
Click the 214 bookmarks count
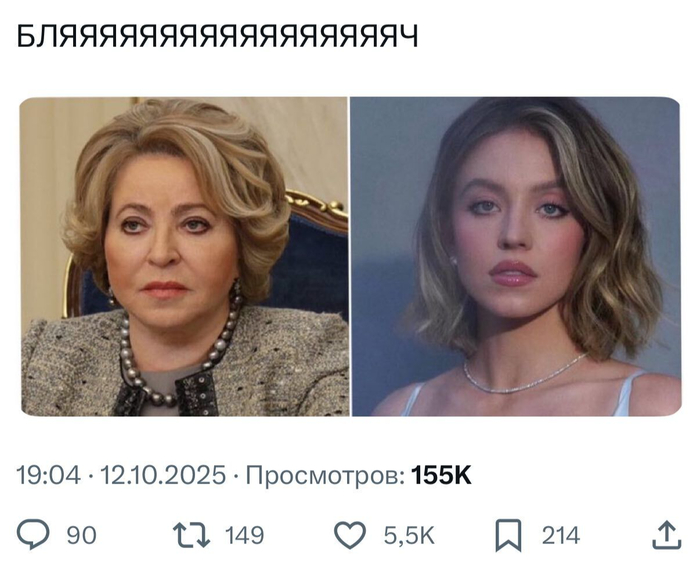(x=561, y=535)
